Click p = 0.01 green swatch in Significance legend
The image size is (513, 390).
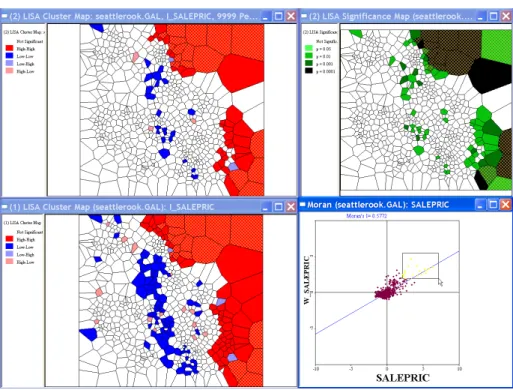tap(309, 56)
